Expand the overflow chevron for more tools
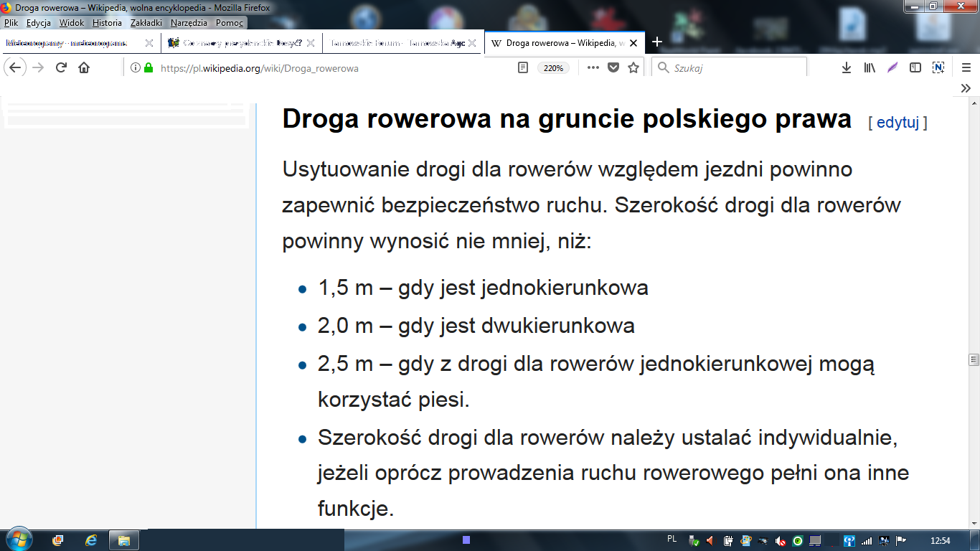This screenshot has height=551, width=980. coord(966,88)
